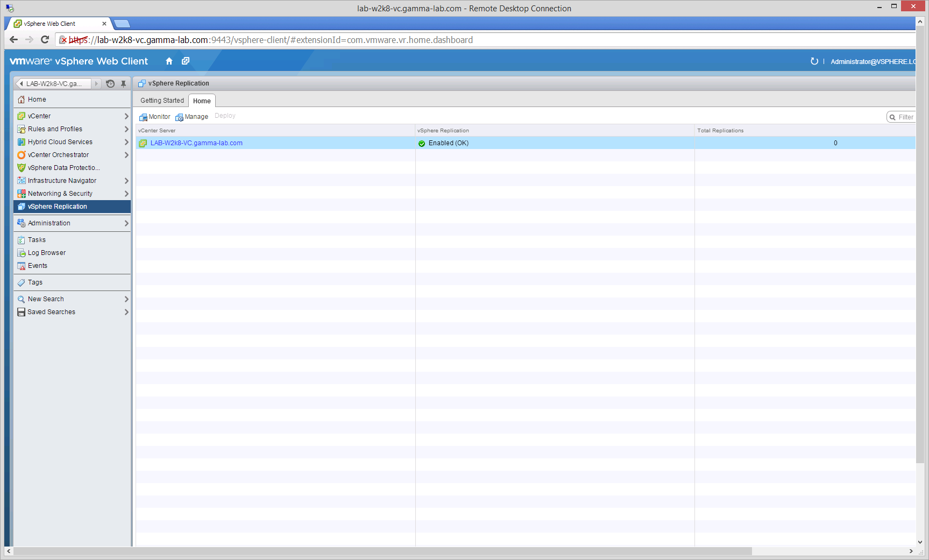Click the browser back arrow
The width and height of the screenshot is (929, 560).
point(14,40)
